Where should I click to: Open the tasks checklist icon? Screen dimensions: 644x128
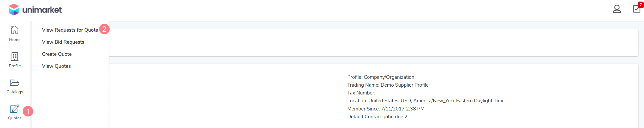click(x=636, y=9)
